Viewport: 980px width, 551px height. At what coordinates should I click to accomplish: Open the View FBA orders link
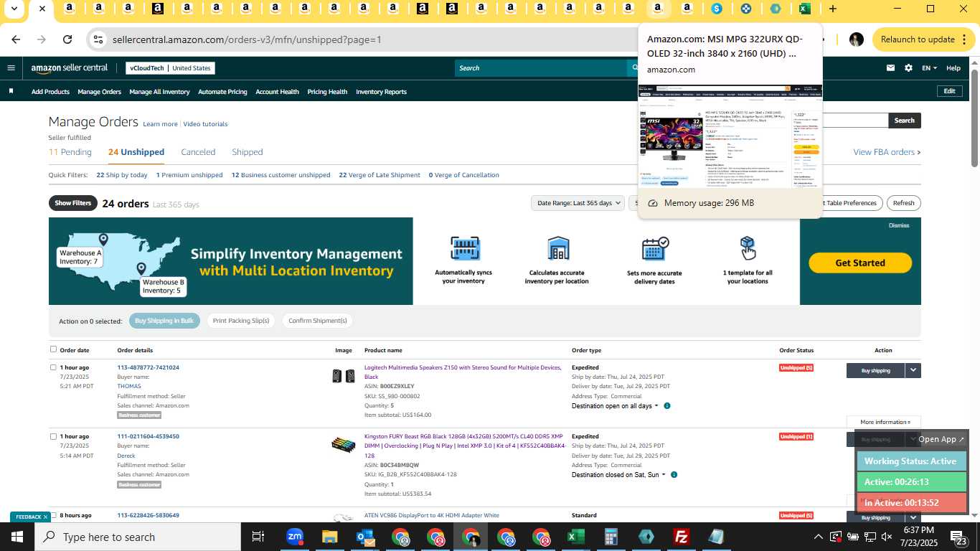point(887,152)
